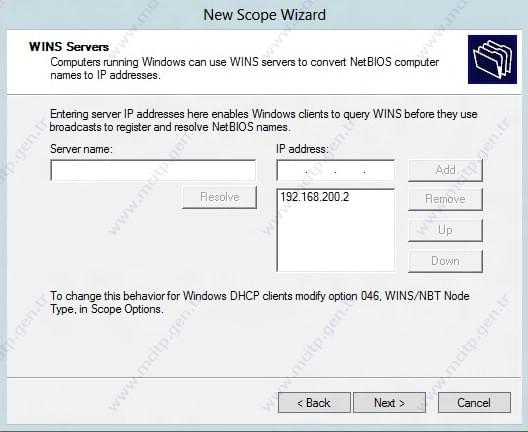Click the IP address label
528x432 pixels.
click(x=302, y=149)
